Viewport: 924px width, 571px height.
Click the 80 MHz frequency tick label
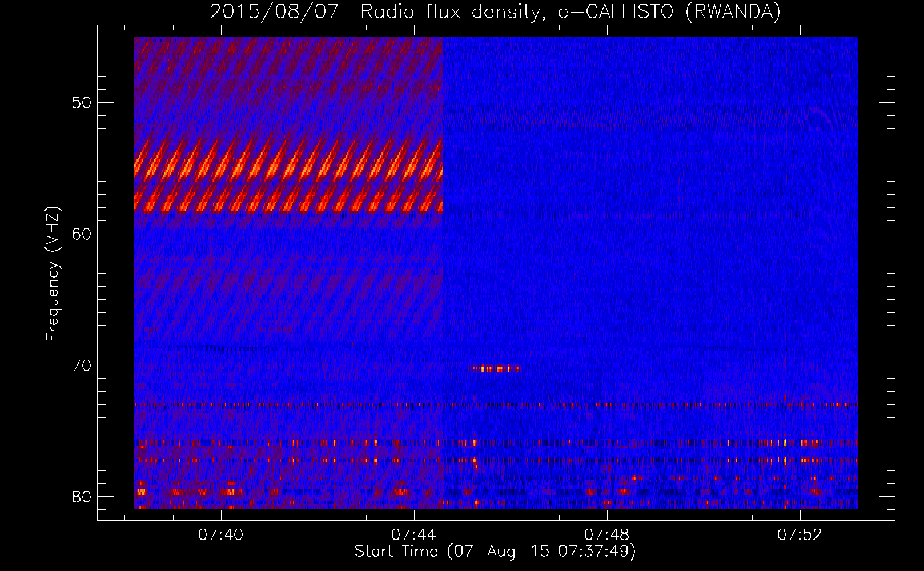pos(82,497)
